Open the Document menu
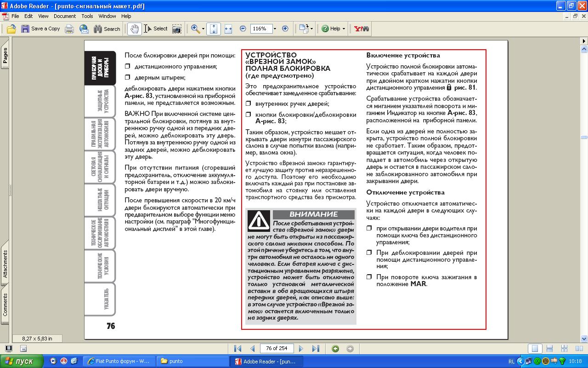The image size is (588, 368). [64, 16]
